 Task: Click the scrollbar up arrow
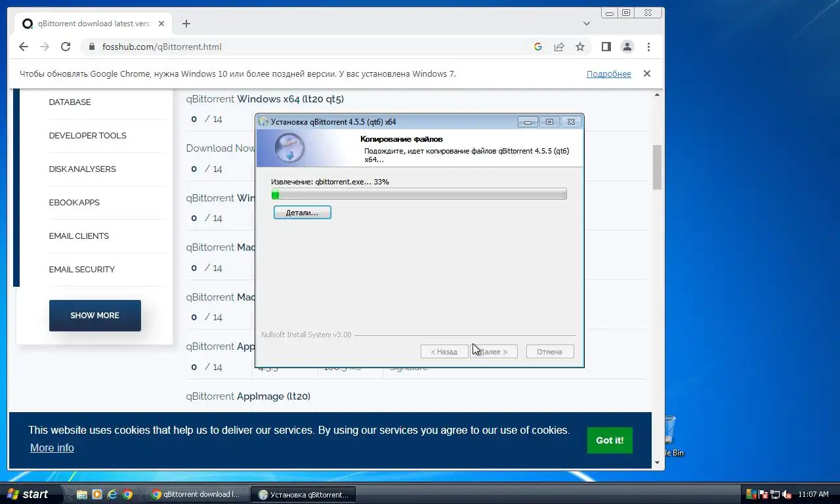(657, 96)
